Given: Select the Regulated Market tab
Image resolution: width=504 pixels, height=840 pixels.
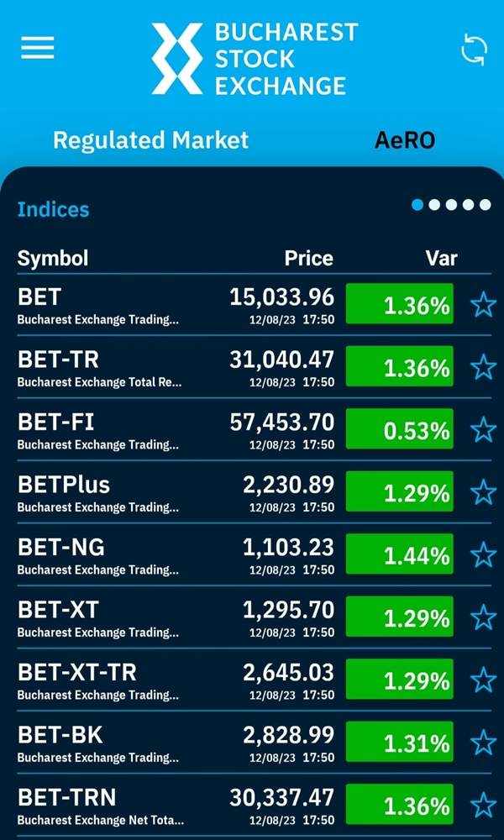Looking at the screenshot, I should click(151, 140).
